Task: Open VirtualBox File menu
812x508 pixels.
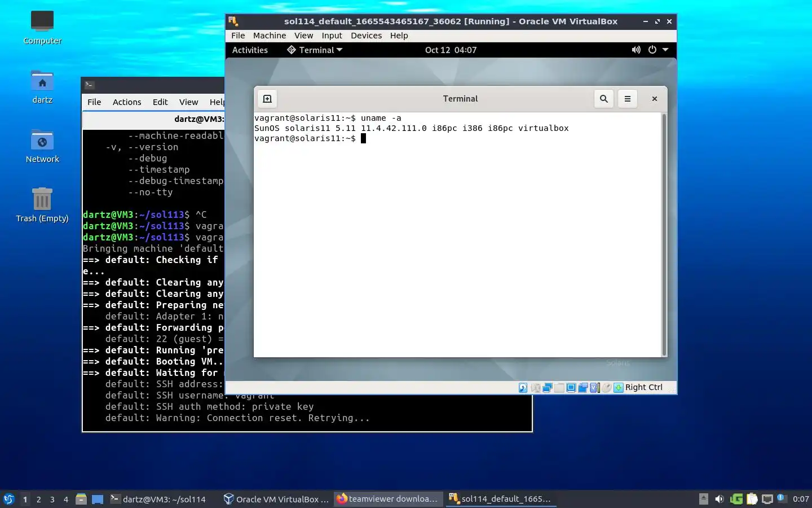Action: [x=238, y=35]
